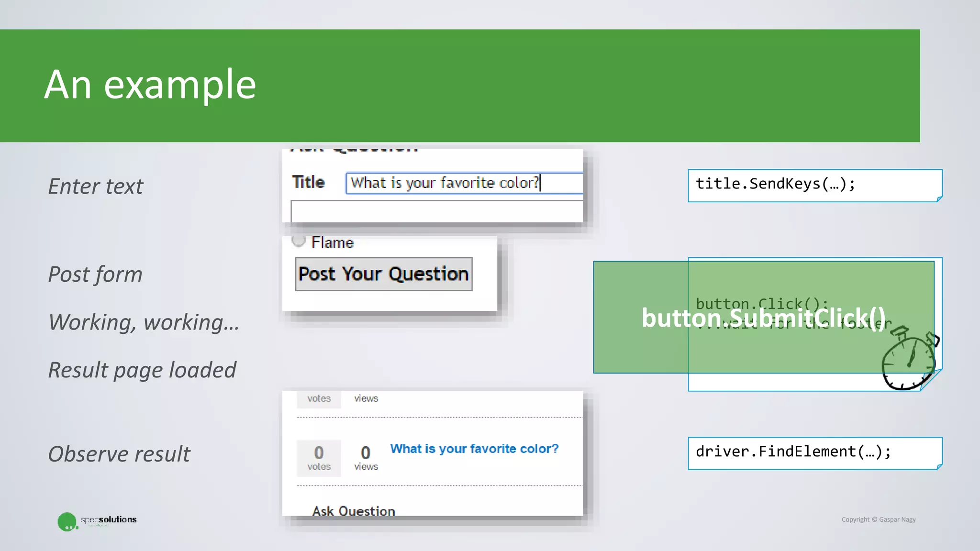980x551 pixels.
Task: Click the "Enter text" step label
Action: (96, 186)
